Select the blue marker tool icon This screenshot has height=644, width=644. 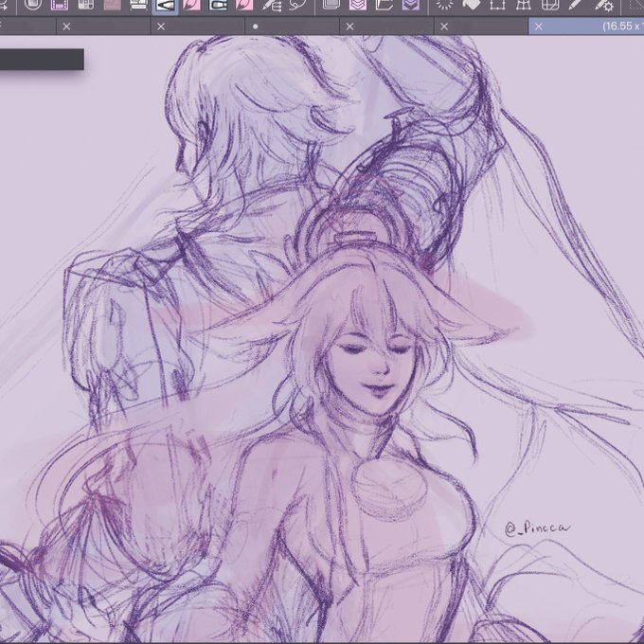pos(218,5)
